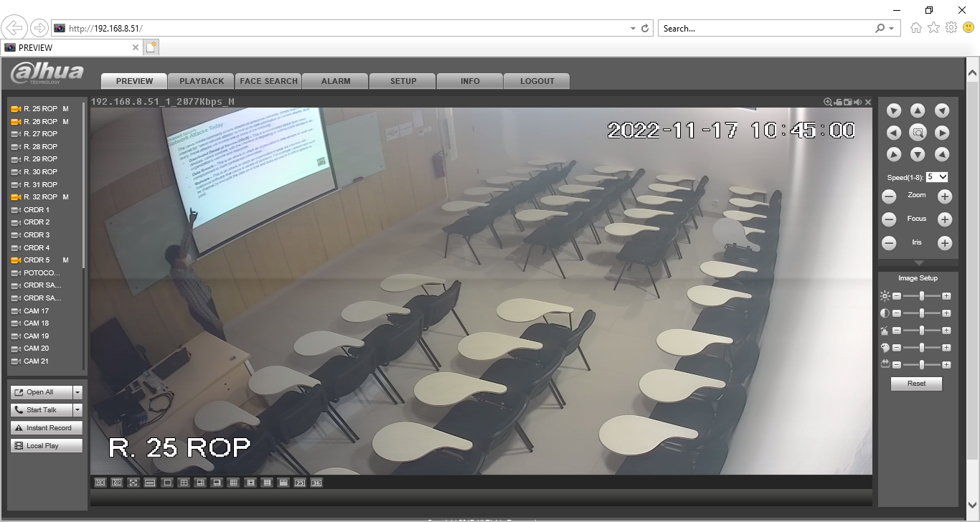Refresh the browser page

pos(645,29)
